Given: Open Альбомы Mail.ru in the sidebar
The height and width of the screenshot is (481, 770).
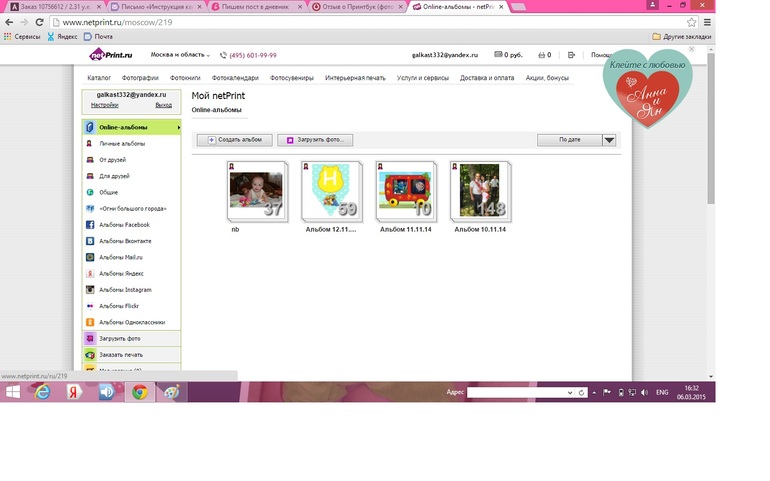Looking at the screenshot, I should tap(123, 257).
